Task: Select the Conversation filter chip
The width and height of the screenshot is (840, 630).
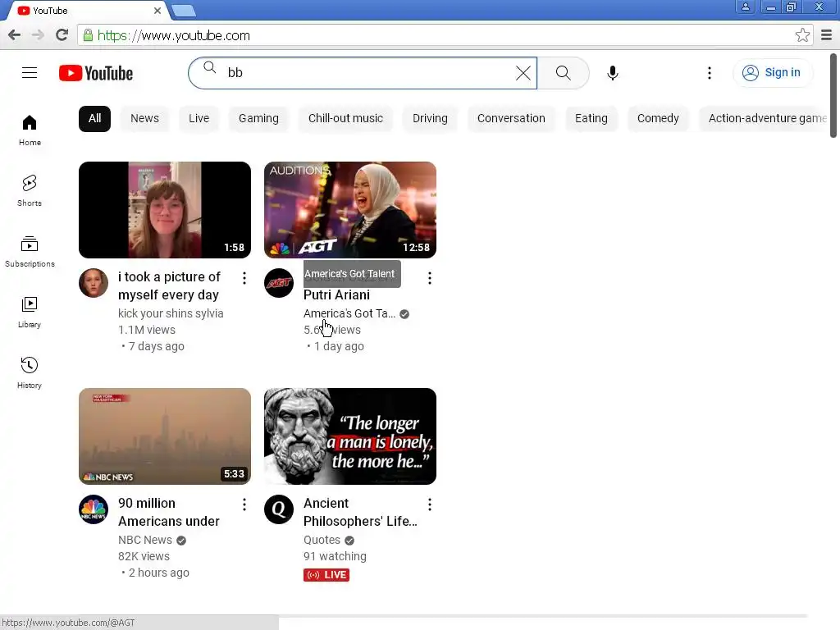Action: click(511, 118)
